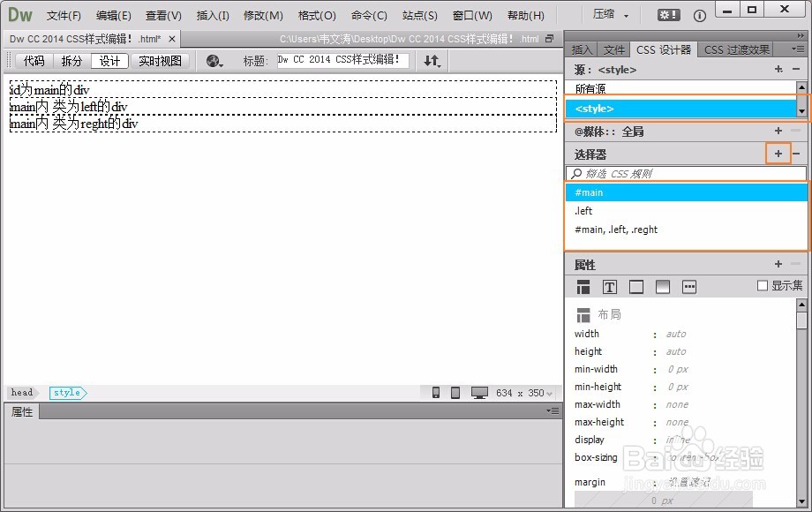The image size is (812, 512).
Task: Switch to 实时视图
Action: point(160,61)
